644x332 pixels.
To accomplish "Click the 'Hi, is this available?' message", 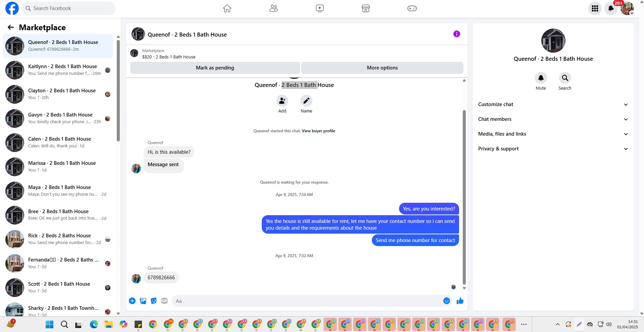I will click(169, 152).
